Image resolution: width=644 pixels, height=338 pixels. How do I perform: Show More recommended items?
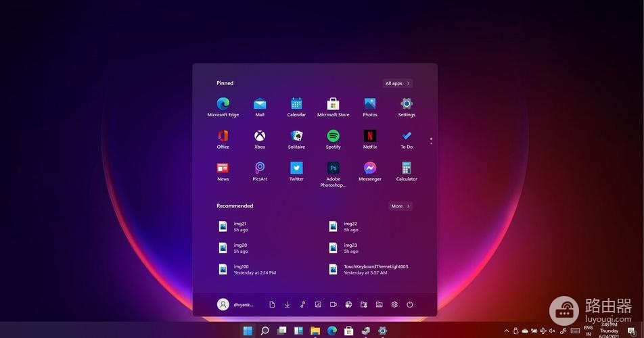click(x=400, y=206)
